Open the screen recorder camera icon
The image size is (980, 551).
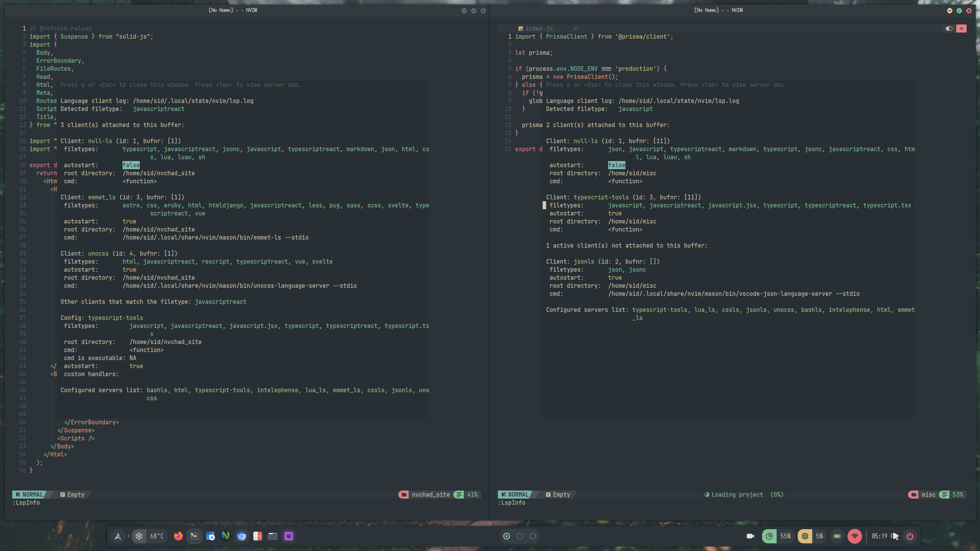click(x=750, y=536)
